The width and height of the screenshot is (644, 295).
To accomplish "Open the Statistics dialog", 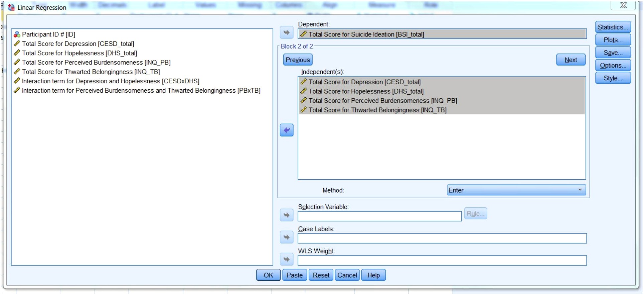I will tap(613, 27).
